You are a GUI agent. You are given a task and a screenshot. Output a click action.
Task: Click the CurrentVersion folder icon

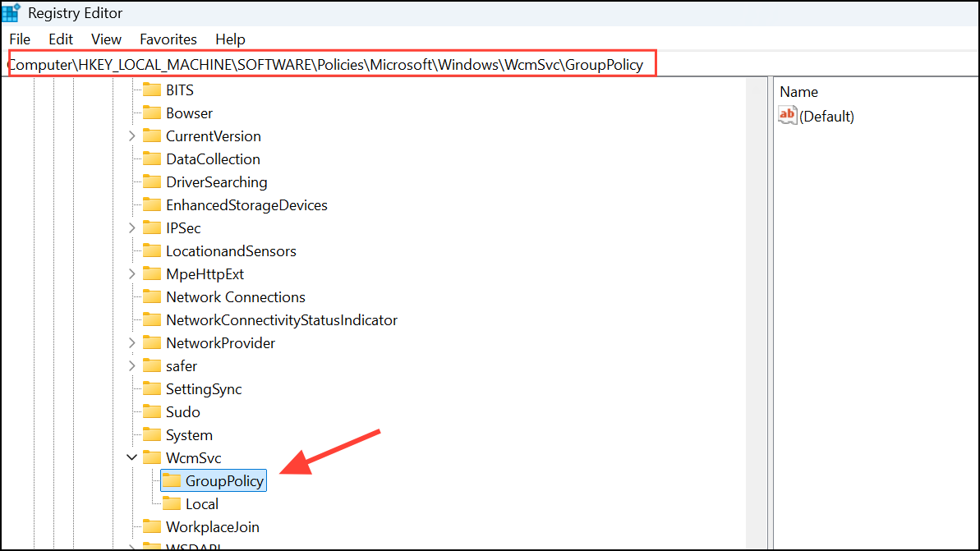click(x=152, y=136)
